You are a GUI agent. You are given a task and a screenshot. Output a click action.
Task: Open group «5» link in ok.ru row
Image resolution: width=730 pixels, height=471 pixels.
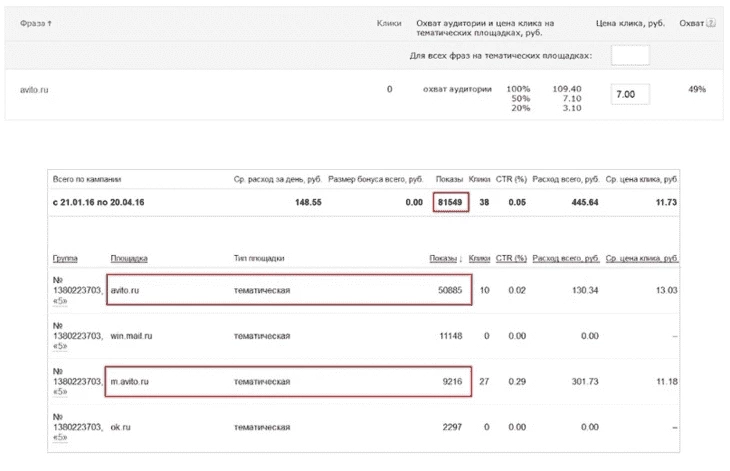60,437
